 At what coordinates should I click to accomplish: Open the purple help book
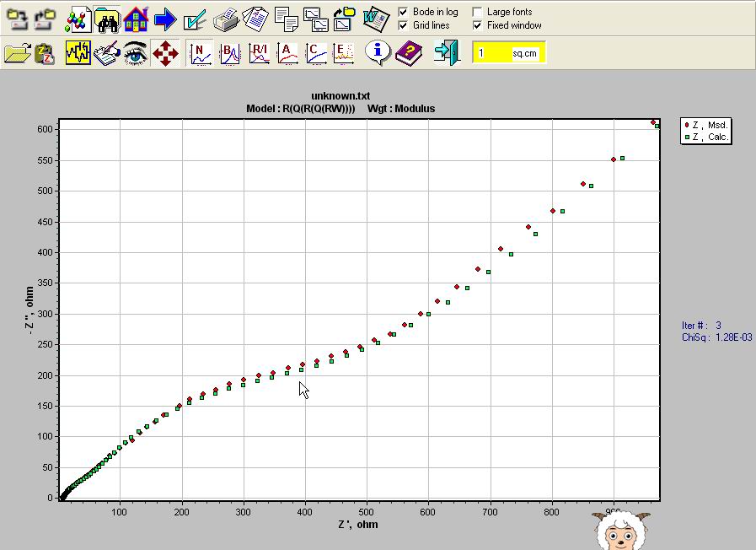coord(409,53)
